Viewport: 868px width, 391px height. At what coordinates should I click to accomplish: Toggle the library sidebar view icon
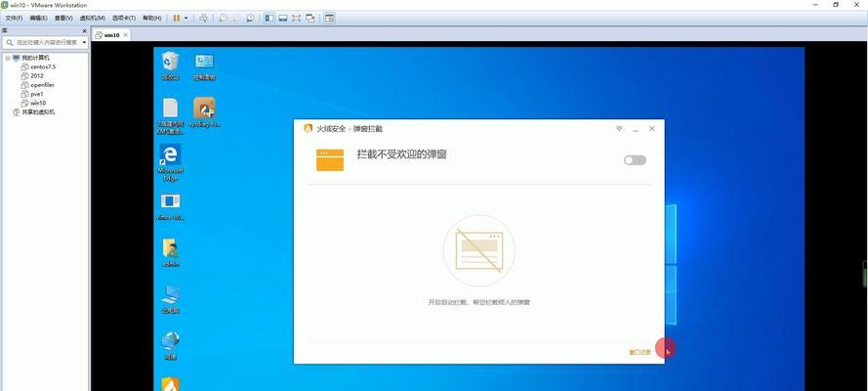pyautogui.click(x=269, y=18)
